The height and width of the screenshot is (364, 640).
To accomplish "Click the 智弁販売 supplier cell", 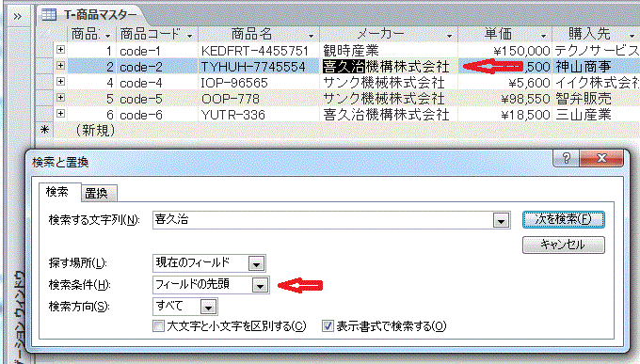I will tap(596, 98).
